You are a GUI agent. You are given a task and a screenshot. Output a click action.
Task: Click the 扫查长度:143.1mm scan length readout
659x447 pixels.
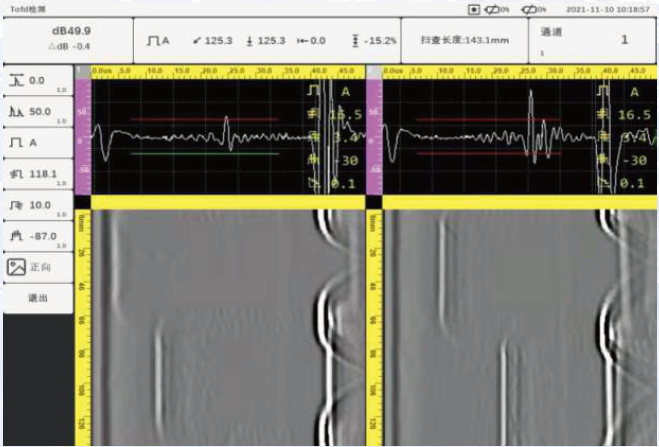pos(464,40)
